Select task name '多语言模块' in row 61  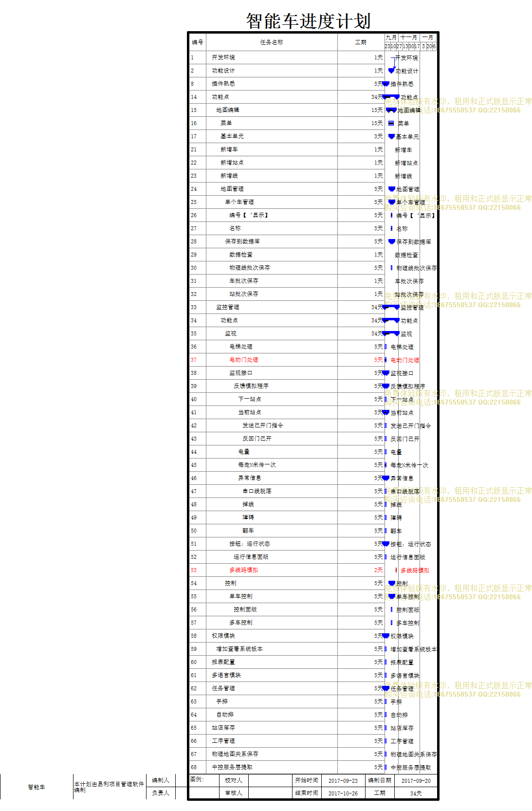[226, 675]
